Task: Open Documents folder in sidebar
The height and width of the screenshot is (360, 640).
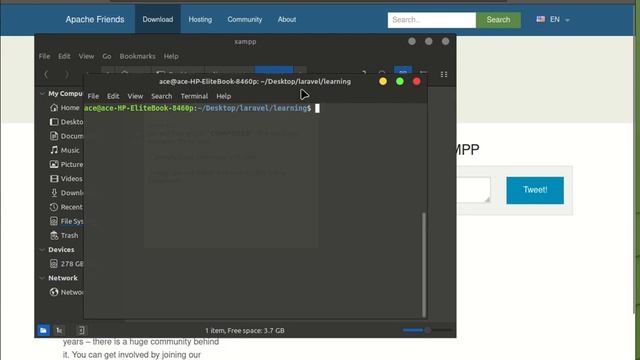Action: [x=66, y=136]
